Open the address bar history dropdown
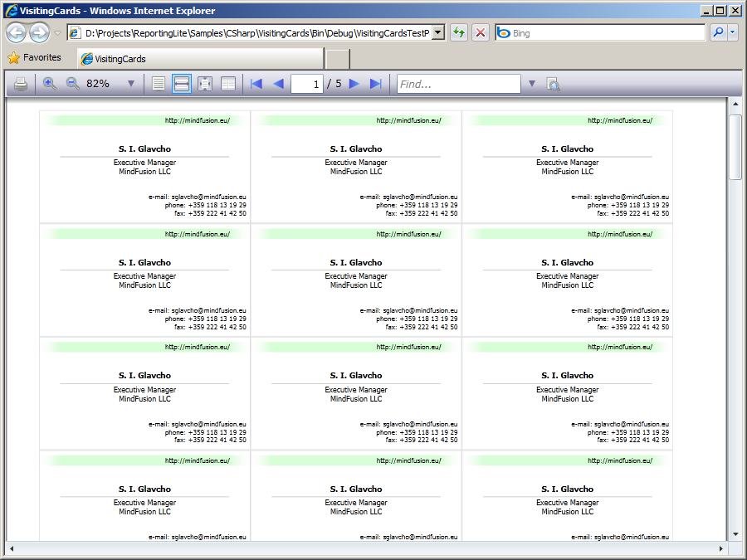This screenshot has width=747, height=560. (438, 32)
